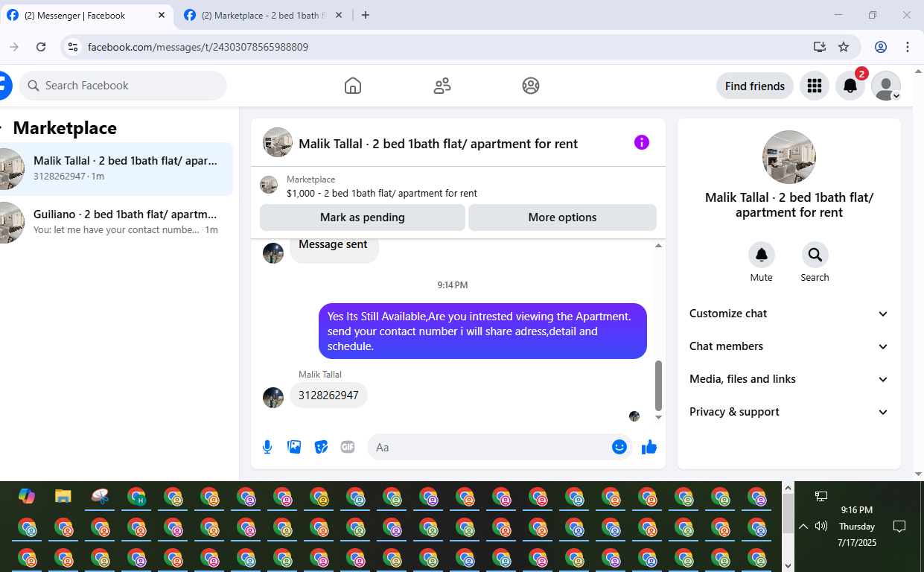Click the More options button
Viewport: 924px width, 572px height.
(x=562, y=217)
